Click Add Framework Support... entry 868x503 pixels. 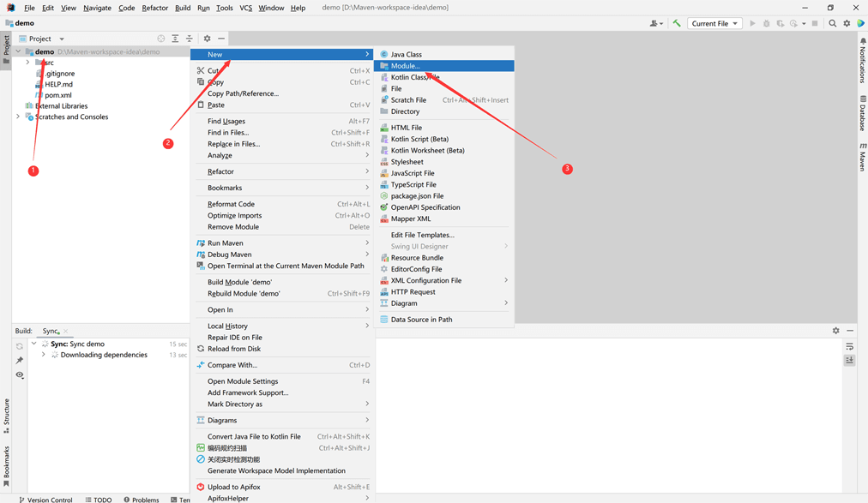(x=283, y=393)
